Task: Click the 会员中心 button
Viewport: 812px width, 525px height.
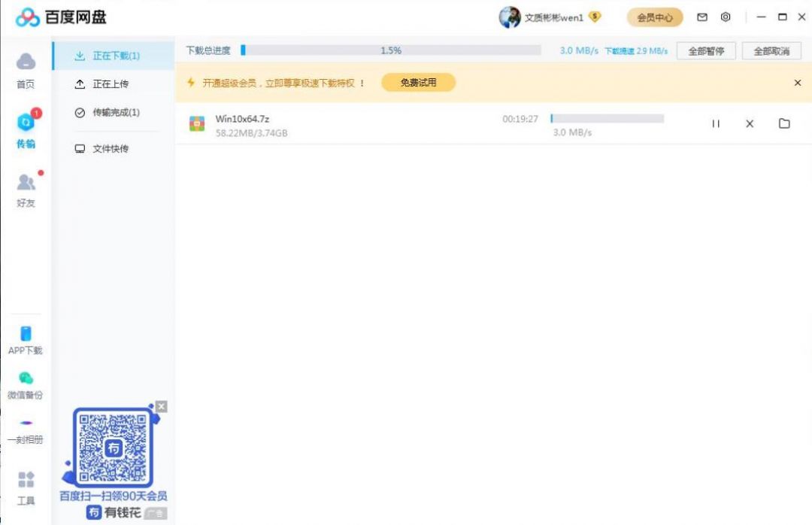Action: pos(655,17)
